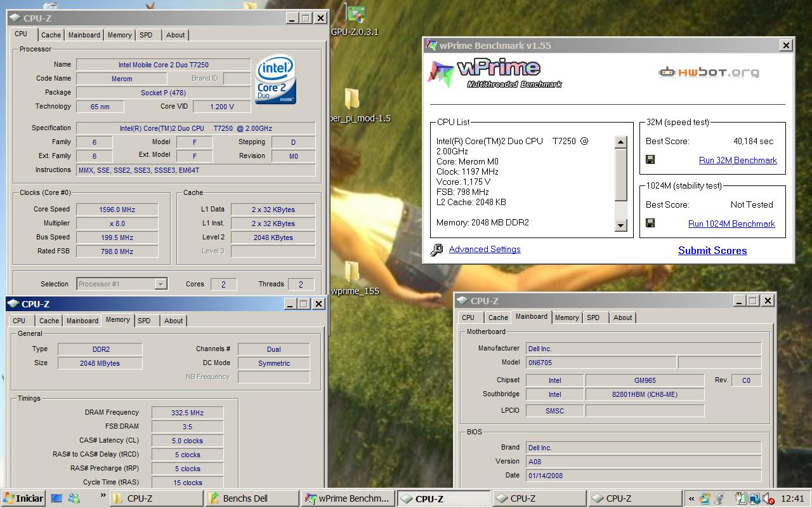Open the About tab in the top CPU-Z window
The height and width of the screenshot is (508, 812).
(x=176, y=35)
